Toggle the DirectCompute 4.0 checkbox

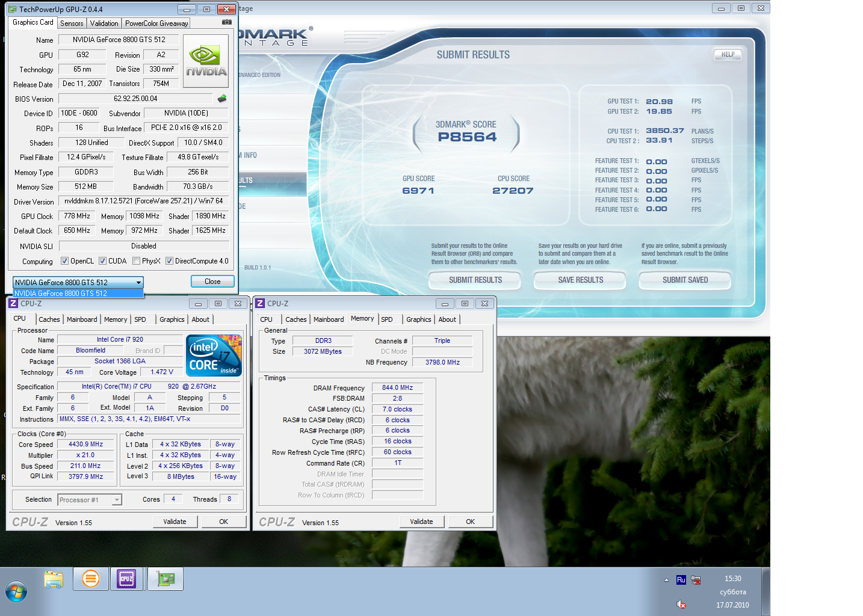tap(170, 261)
